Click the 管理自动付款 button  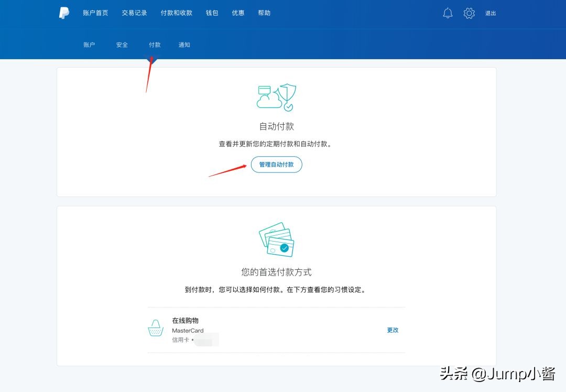(x=276, y=164)
